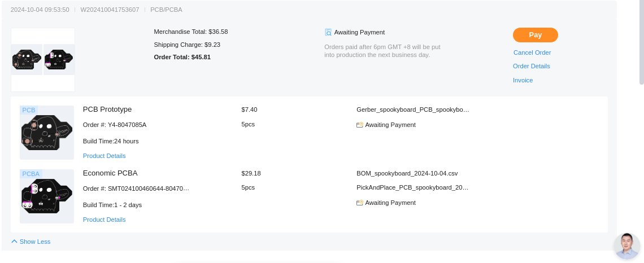Click the Build Time:24 hours text
The height and width of the screenshot is (263, 644).
click(111, 141)
